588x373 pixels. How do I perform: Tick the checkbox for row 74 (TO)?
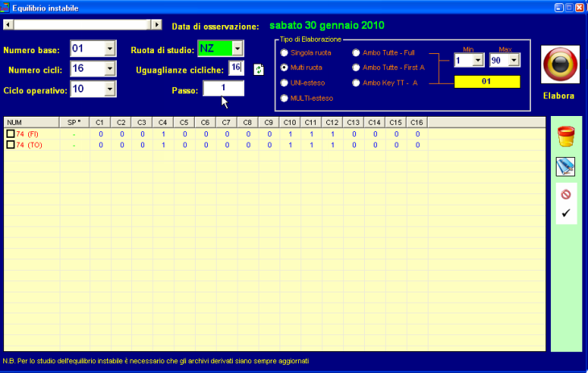click(10, 145)
